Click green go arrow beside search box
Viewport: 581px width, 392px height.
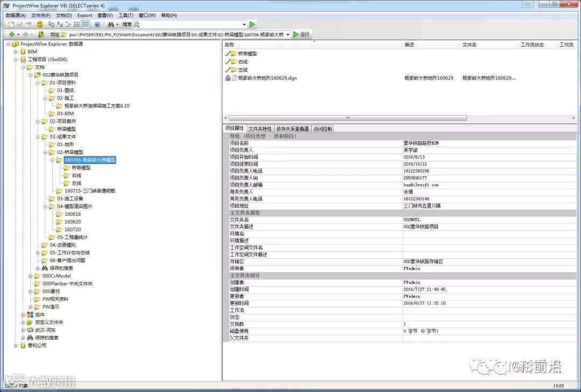point(252,24)
